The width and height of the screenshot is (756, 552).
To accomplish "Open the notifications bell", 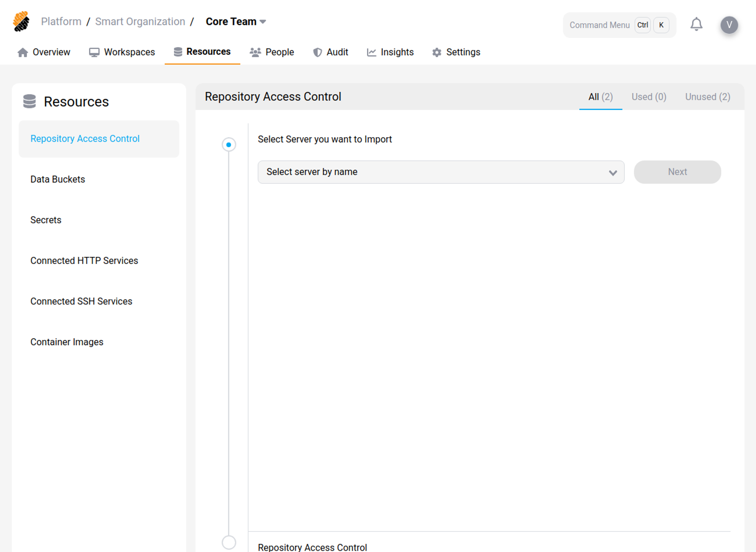I will click(x=696, y=24).
